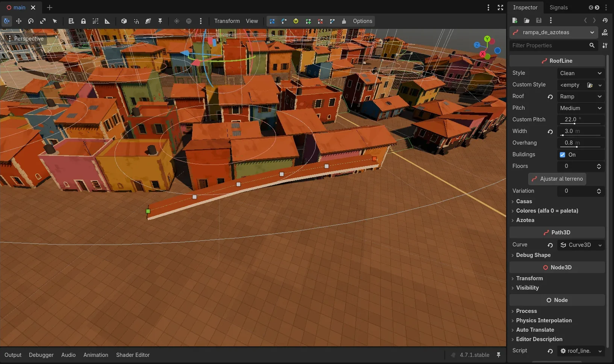Lock the selected node with padlock icon
The width and height of the screenshot is (614, 364).
coord(83,21)
